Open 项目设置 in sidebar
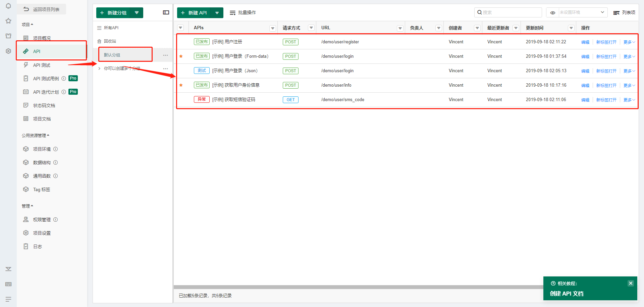Image resolution: width=644 pixels, height=307 pixels. 42,233
